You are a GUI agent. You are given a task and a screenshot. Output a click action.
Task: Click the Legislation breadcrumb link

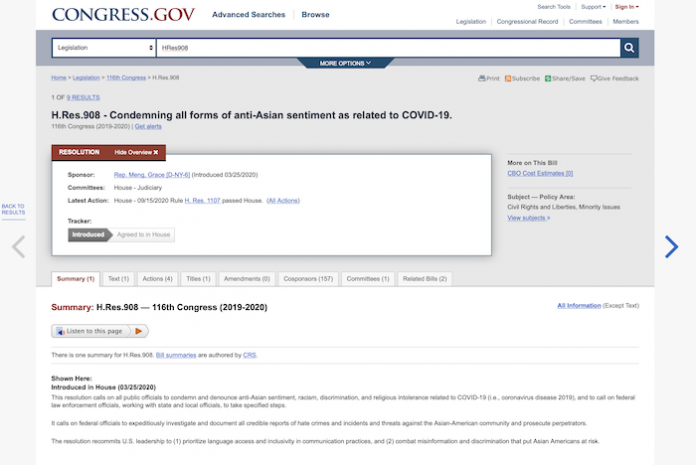pyautogui.click(x=86, y=78)
